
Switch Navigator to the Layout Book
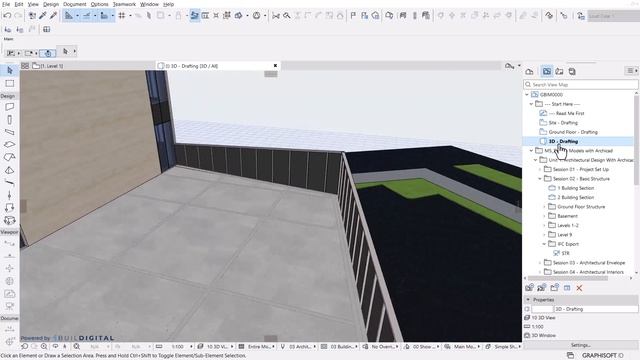[x=559, y=71]
